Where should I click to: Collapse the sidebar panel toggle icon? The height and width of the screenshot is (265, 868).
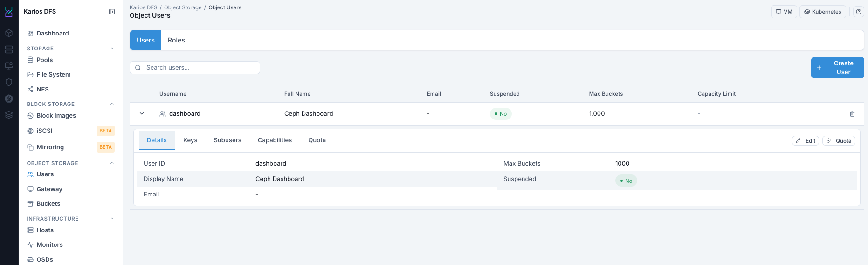[112, 12]
